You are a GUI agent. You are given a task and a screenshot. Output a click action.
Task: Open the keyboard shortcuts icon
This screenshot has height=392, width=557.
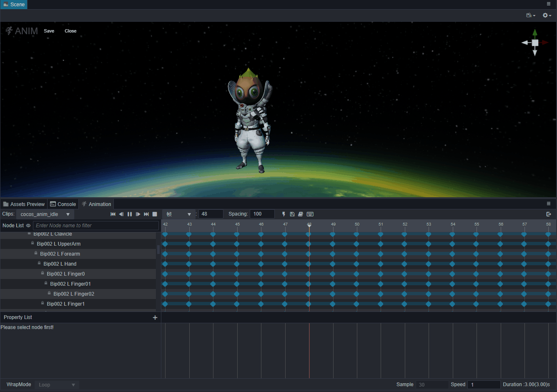[310, 214]
